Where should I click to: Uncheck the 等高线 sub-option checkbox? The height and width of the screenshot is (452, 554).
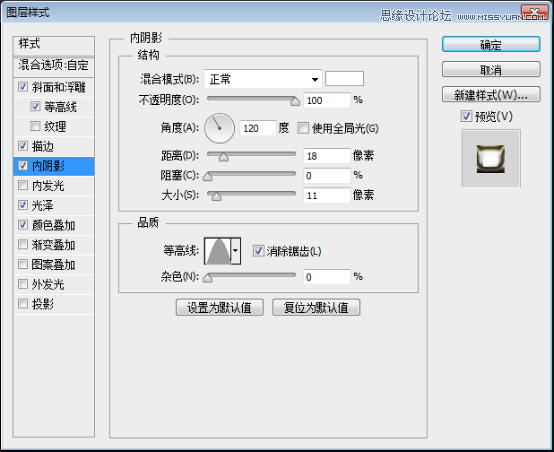[x=35, y=106]
